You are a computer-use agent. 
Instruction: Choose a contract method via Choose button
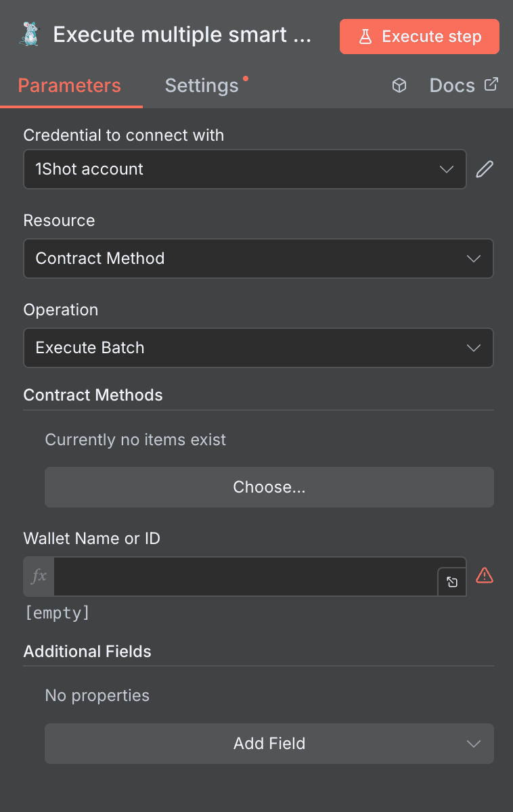point(269,487)
